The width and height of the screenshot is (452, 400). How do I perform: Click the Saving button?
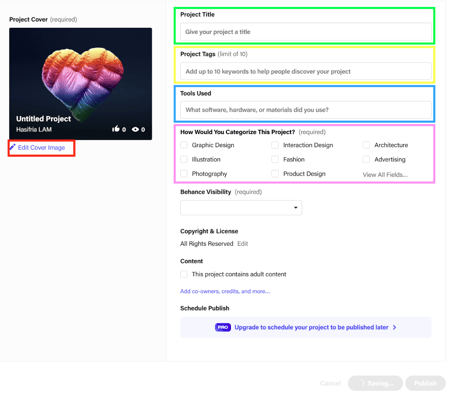coord(375,383)
